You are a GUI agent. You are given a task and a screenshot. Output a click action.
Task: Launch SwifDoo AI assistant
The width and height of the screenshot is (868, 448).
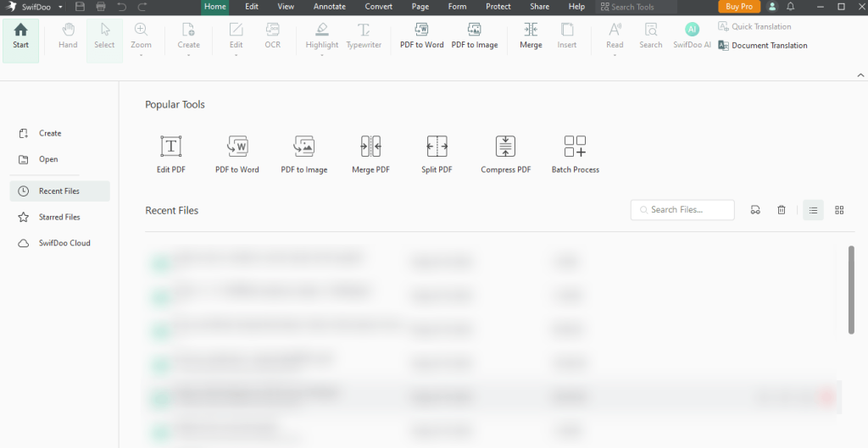[x=692, y=36]
